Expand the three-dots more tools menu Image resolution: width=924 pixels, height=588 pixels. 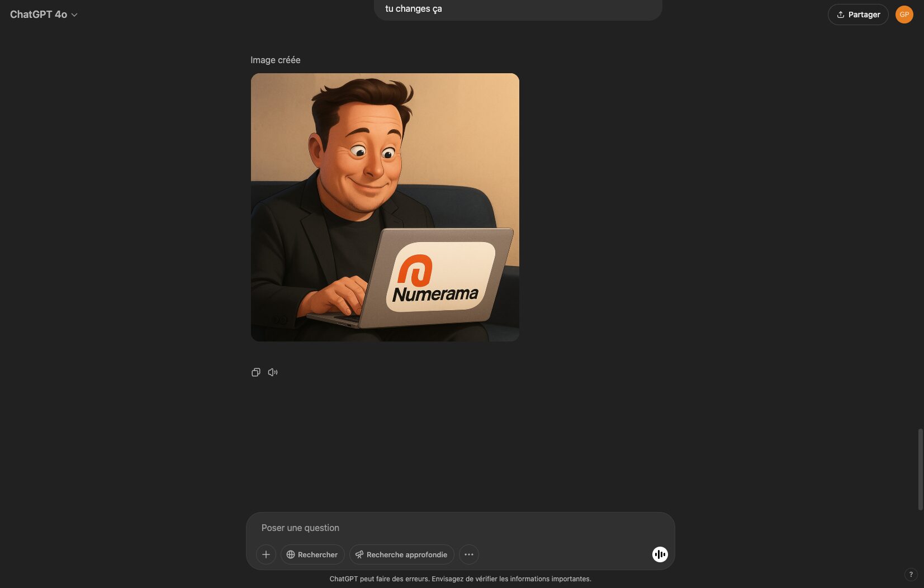pyautogui.click(x=468, y=554)
